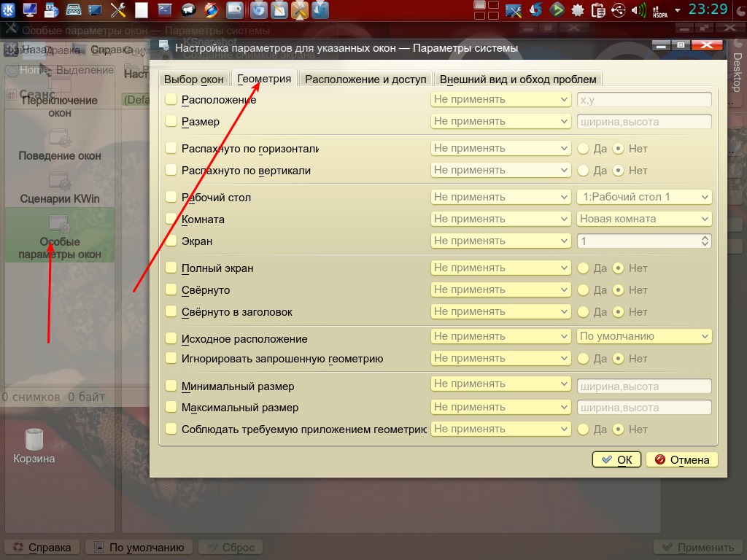Select Поведение окон in System Settings sidebar
The width and height of the screenshot is (747, 560).
tap(60, 145)
